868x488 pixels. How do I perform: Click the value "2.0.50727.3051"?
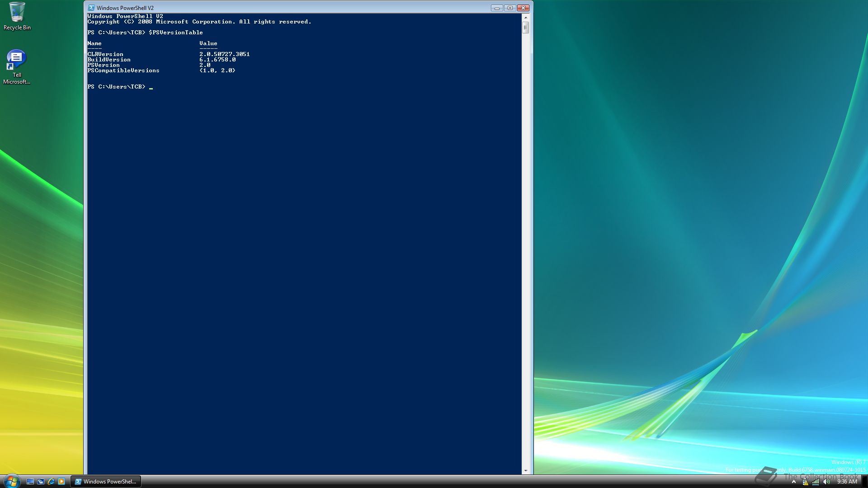pos(225,54)
